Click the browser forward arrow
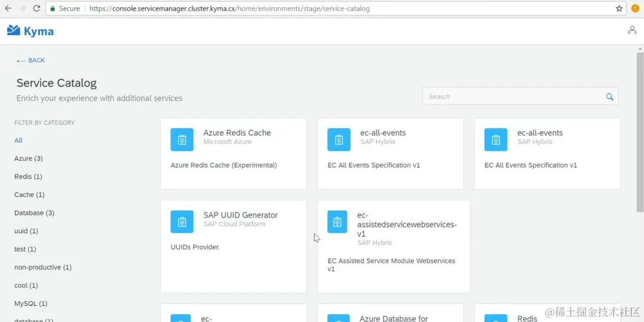The height and width of the screenshot is (322, 644). coord(22,8)
